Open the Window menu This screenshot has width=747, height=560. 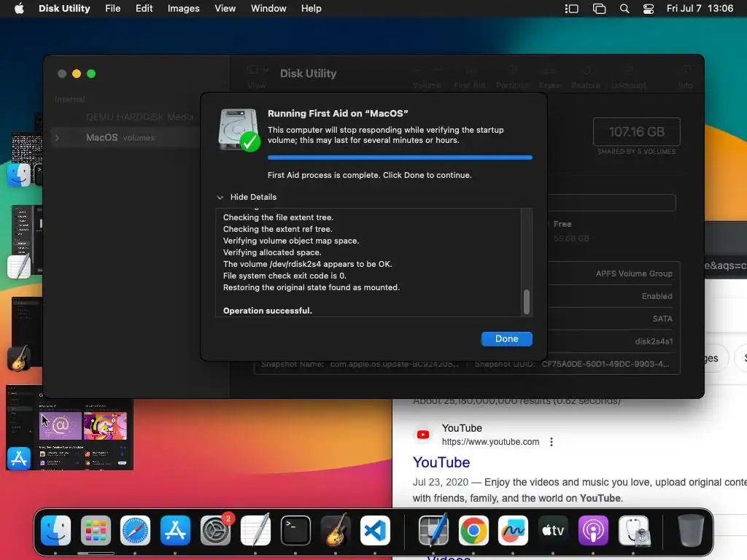[x=268, y=9]
